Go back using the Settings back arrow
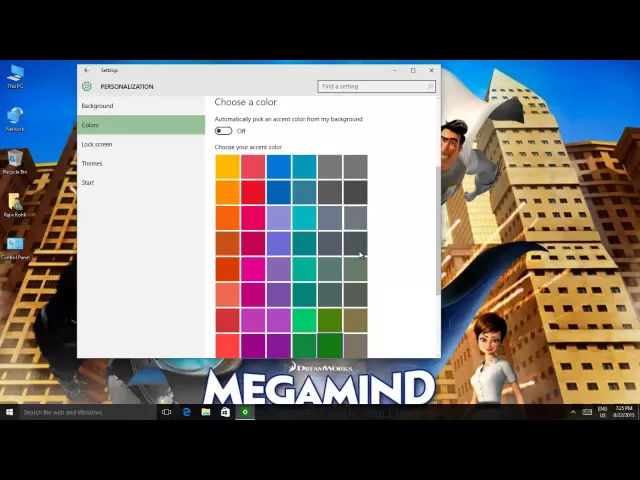 coord(87,70)
